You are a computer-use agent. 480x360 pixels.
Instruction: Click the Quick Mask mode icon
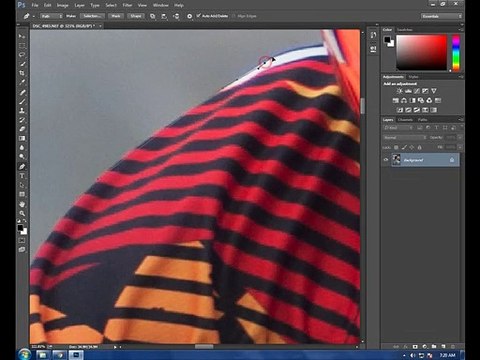point(22,240)
